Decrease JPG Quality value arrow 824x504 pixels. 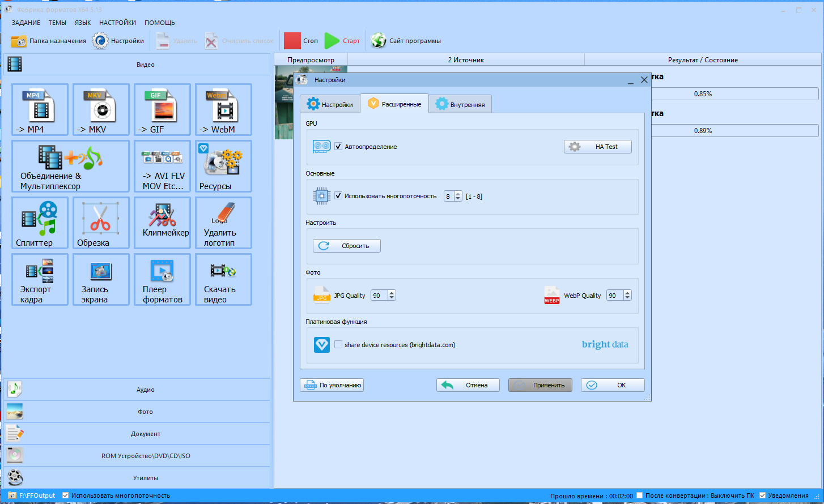pyautogui.click(x=392, y=298)
